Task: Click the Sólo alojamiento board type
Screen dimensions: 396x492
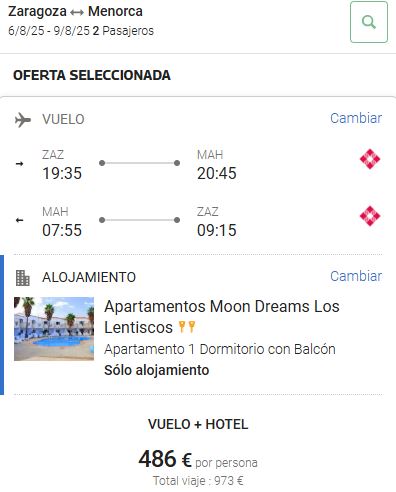Action: [157, 370]
